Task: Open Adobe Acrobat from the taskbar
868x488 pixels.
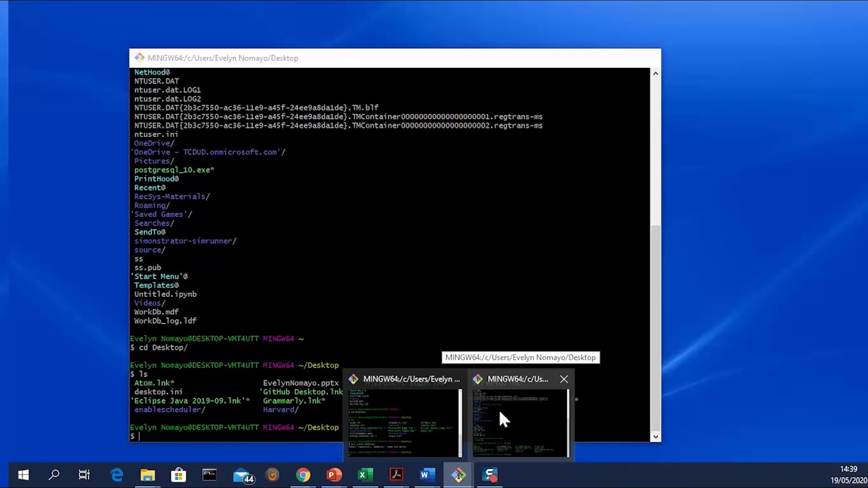Action: tap(396, 475)
